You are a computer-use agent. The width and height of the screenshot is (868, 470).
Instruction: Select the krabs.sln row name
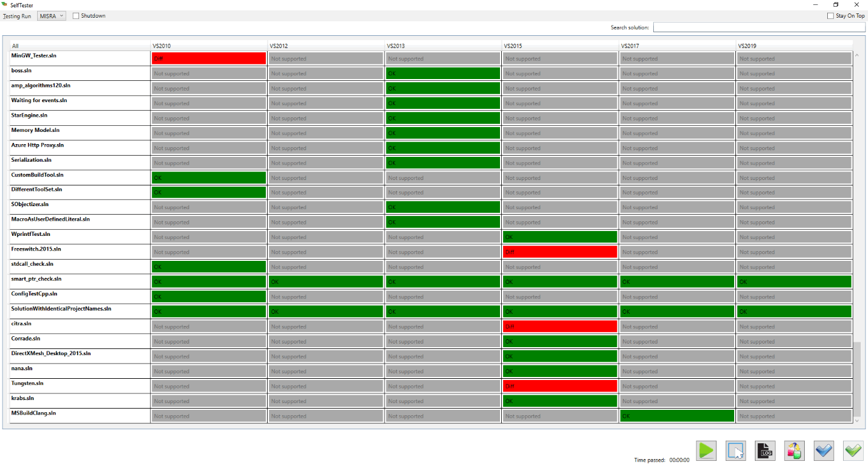point(23,398)
